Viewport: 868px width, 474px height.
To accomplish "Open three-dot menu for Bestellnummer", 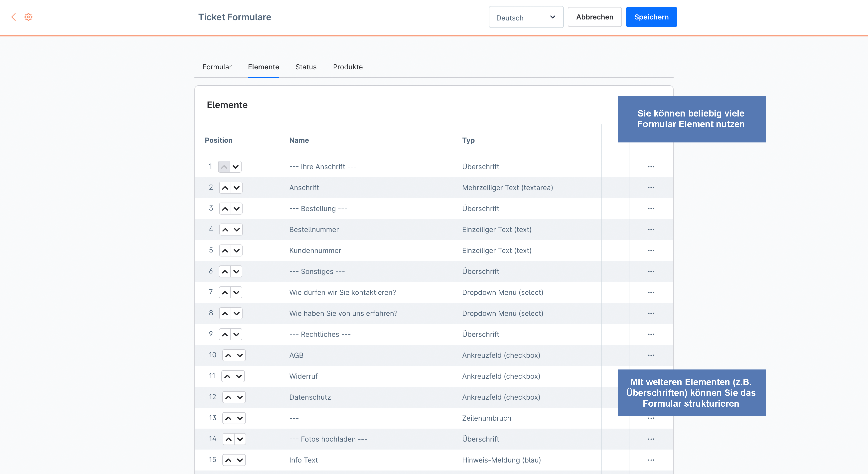I will 651,230.
